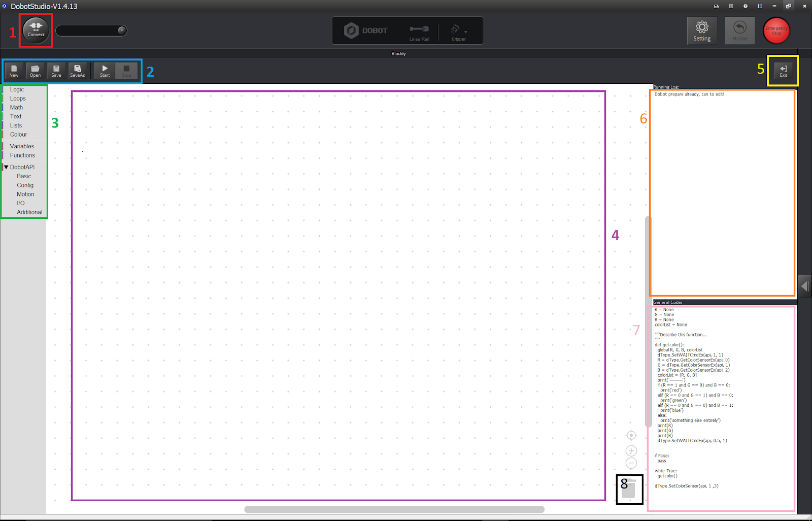812x521 pixels.
Task: Open the serial port dropdown
Action: tap(121, 30)
